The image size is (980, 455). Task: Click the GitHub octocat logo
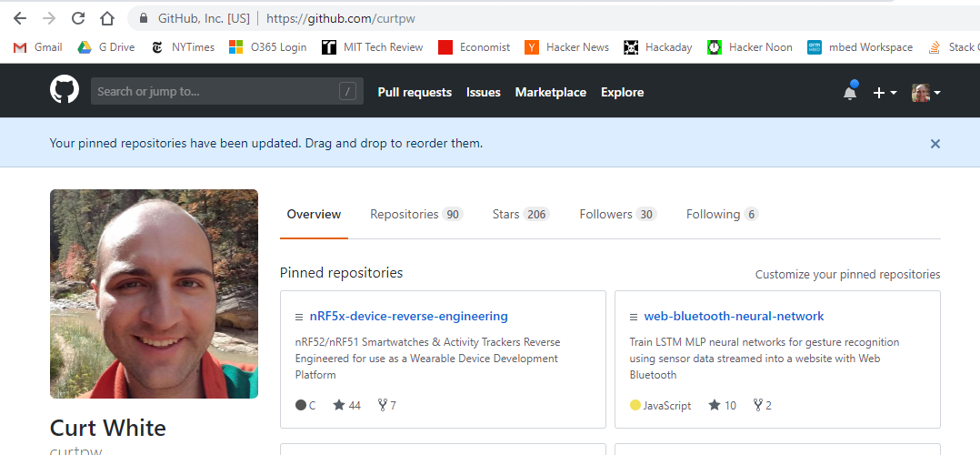(65, 91)
